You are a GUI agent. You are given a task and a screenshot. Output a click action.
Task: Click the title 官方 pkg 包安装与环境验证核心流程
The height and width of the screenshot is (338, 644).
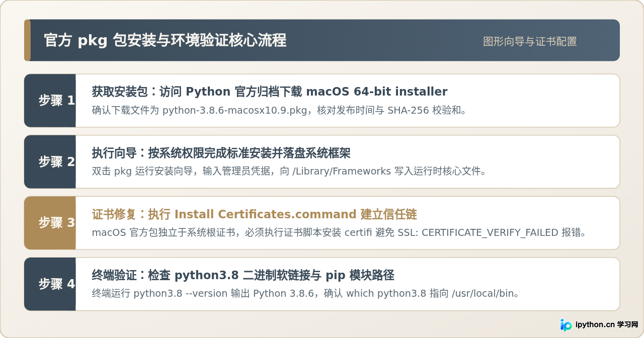165,40
